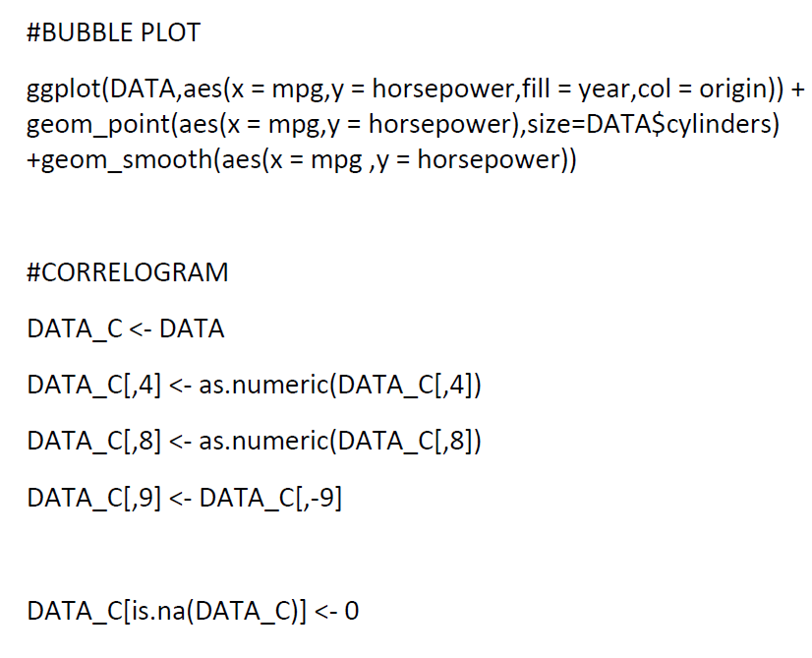Click on size=DATA$cylinders text
This screenshot has width=812, height=658.
(653, 125)
